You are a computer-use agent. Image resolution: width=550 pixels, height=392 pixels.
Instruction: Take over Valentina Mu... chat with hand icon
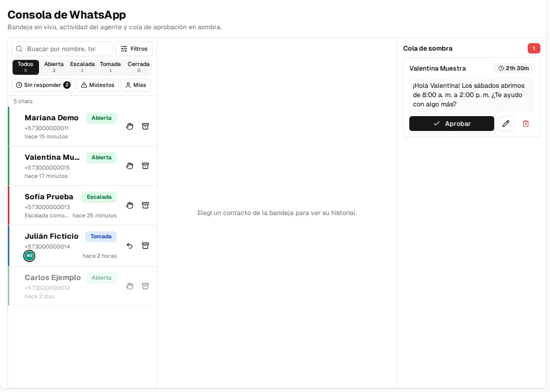[x=130, y=166]
